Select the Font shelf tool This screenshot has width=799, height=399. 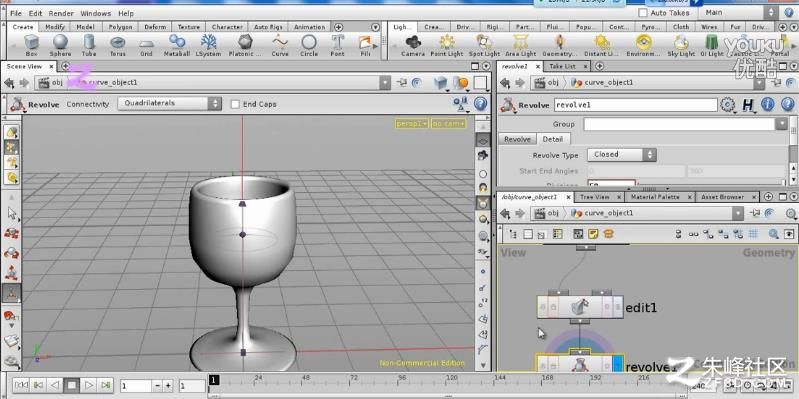pyautogui.click(x=337, y=45)
